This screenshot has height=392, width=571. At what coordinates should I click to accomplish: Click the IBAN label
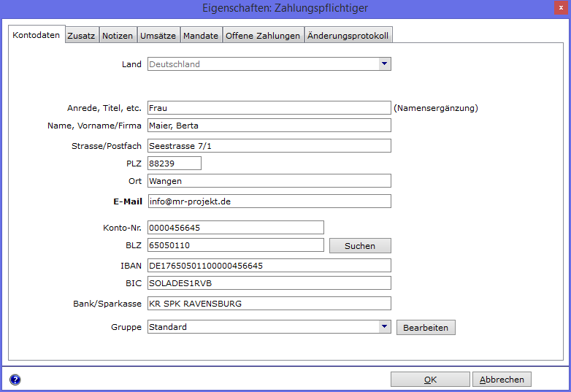click(x=131, y=266)
